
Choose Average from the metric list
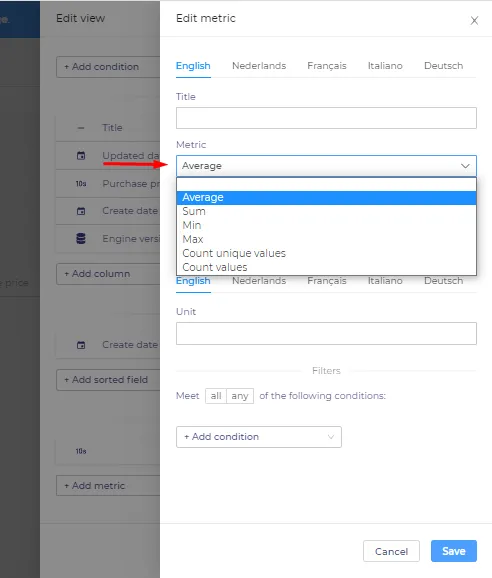click(x=326, y=198)
